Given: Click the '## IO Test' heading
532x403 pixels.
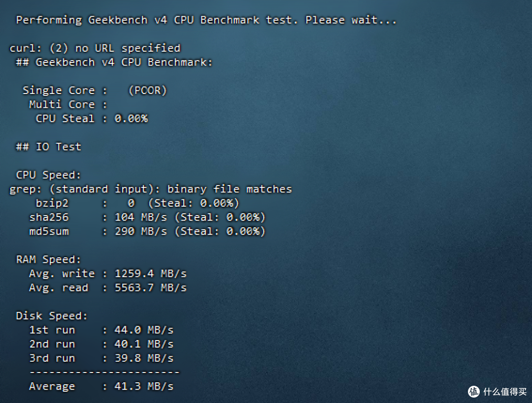Looking at the screenshot, I should tap(48, 147).
